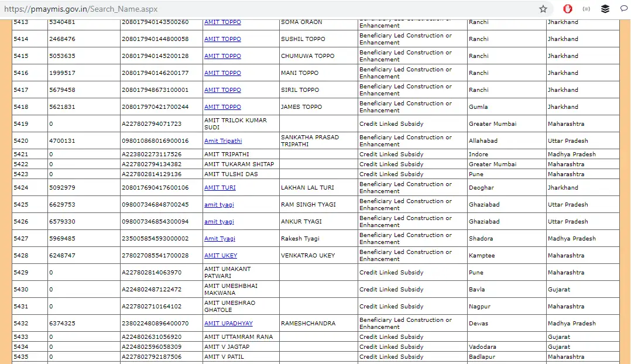Click amit tyagi link beside ANKUR TYAGI
The height and width of the screenshot is (364, 631).
[x=219, y=222]
